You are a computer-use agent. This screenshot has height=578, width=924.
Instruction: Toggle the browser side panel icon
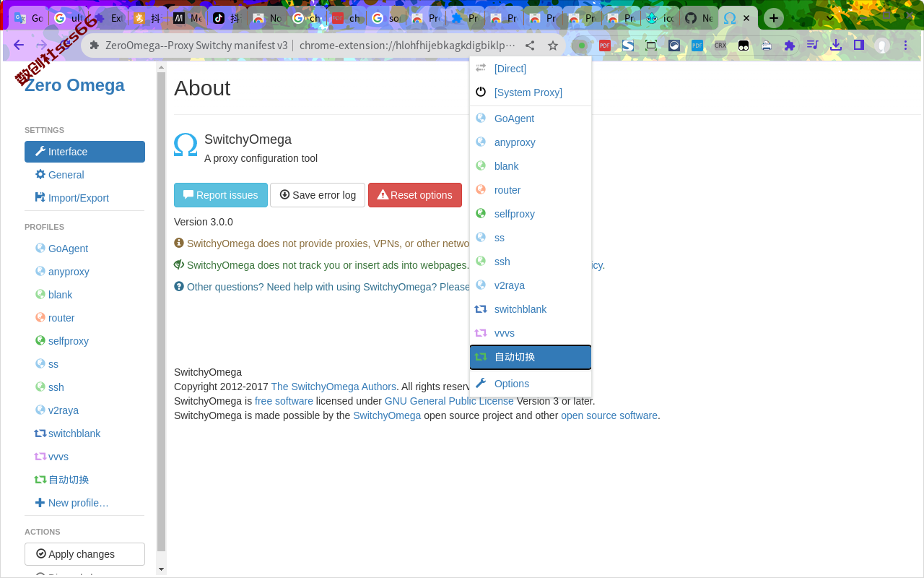[859, 45]
